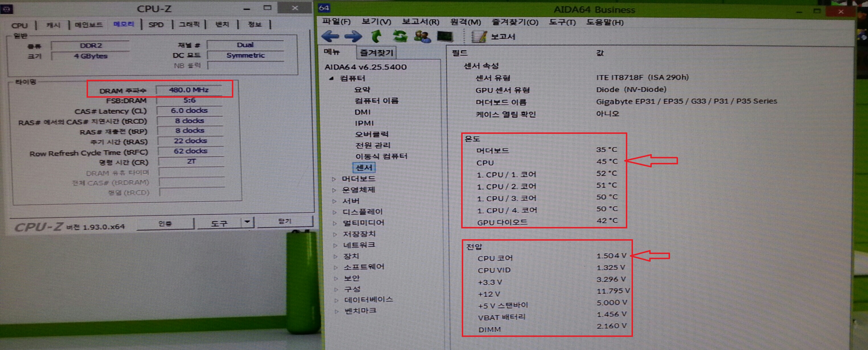This screenshot has height=350, width=868.
Task: Expand the 소프트웨어 tree node
Action: click(x=336, y=267)
